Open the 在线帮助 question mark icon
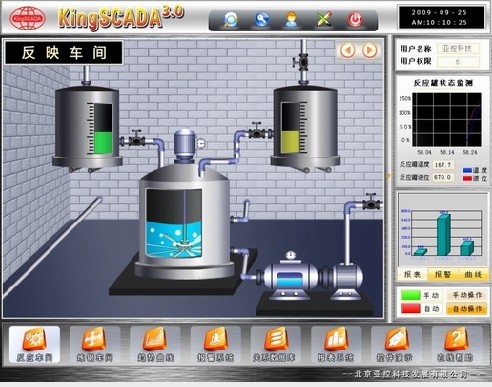 [x=456, y=339]
